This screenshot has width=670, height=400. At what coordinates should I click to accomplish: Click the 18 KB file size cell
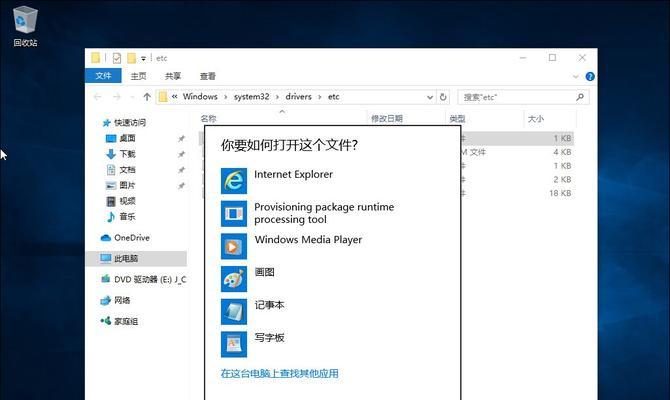tap(560, 193)
